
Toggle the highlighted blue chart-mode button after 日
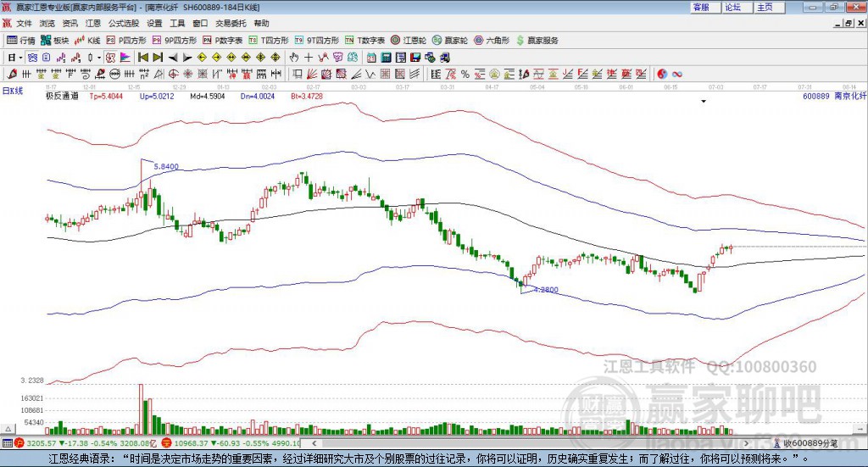(x=33, y=58)
